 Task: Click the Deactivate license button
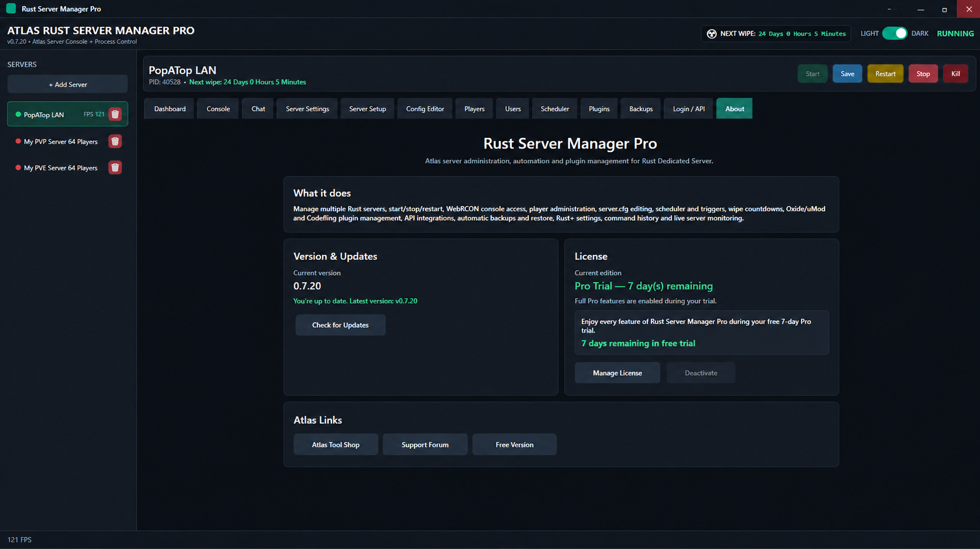(701, 373)
